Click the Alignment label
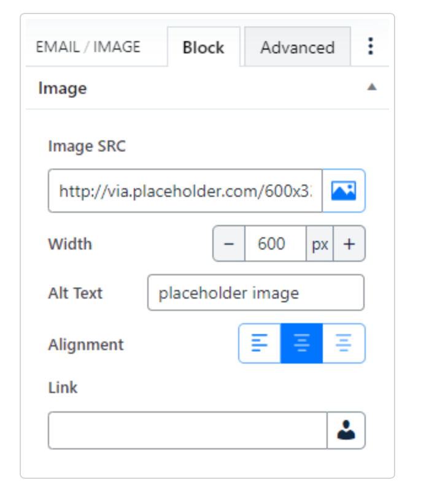The height and width of the screenshot is (504, 421). point(86,345)
